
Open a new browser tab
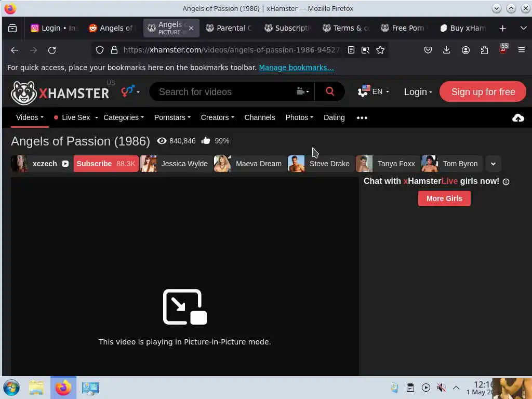click(503, 28)
